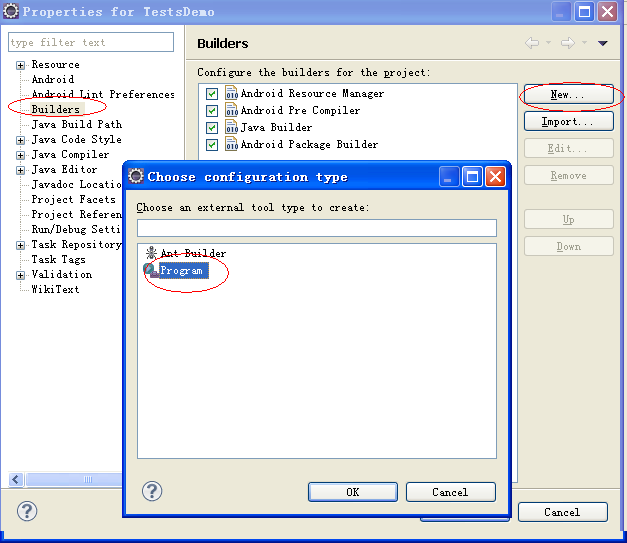This screenshot has width=627, height=543.
Task: Open the Javadoc Location page
Action: [x=76, y=184]
